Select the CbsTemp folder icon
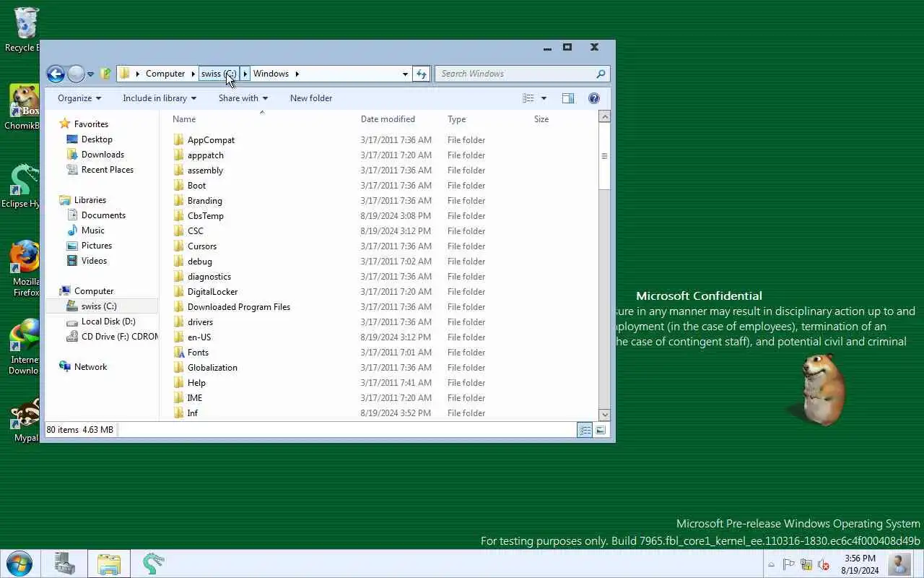Image resolution: width=924 pixels, height=578 pixels. (179, 216)
